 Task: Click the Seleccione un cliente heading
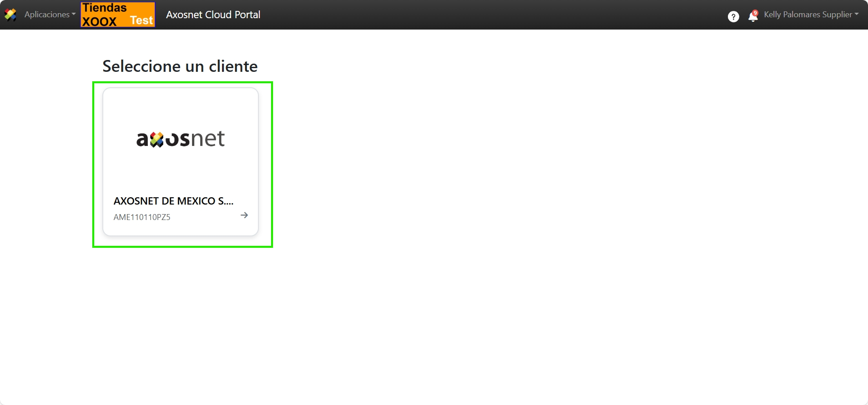point(180,66)
